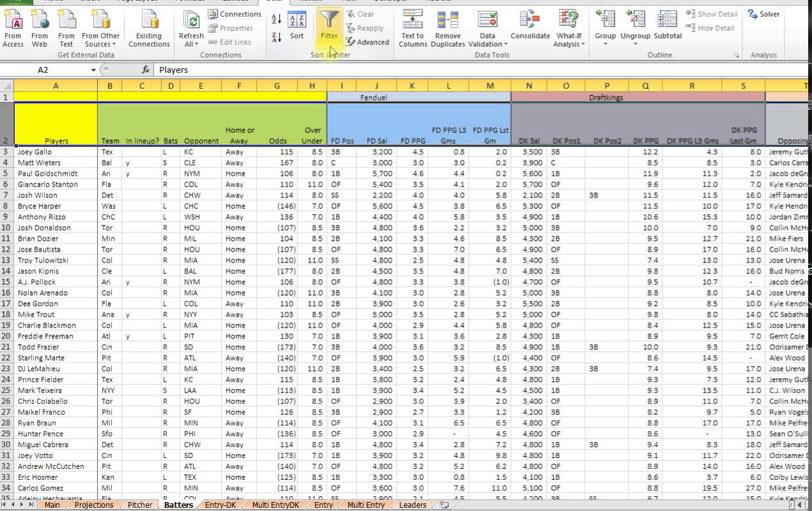
Task: Click the Hide Detail outline control
Action: coord(712,27)
